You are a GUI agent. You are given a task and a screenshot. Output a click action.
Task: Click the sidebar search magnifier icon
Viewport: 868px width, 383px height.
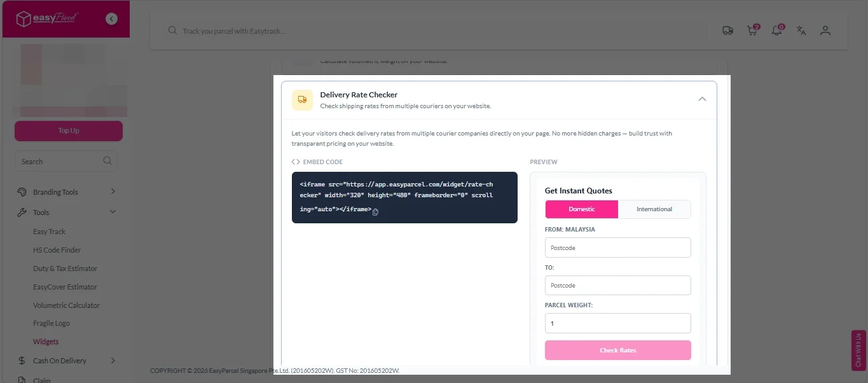[x=107, y=161]
